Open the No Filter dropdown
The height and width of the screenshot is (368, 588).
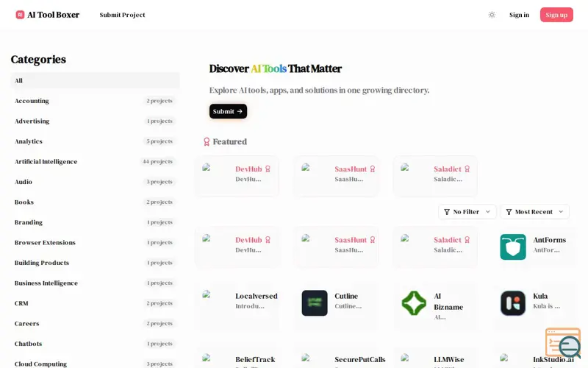click(467, 212)
